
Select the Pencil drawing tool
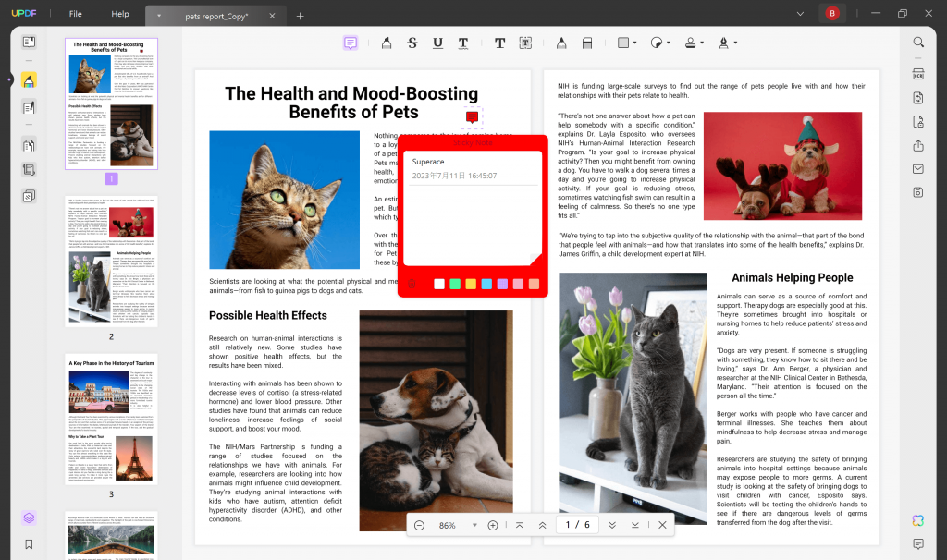tap(561, 43)
